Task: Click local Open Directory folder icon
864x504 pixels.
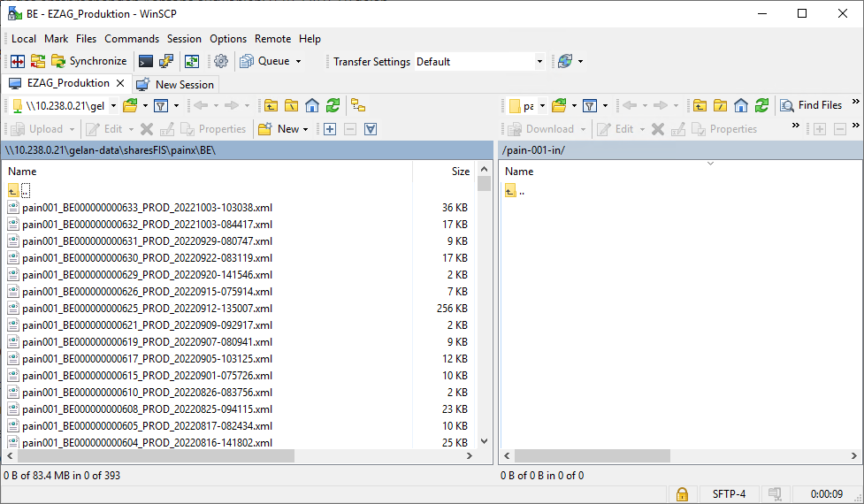Action: 130,106
